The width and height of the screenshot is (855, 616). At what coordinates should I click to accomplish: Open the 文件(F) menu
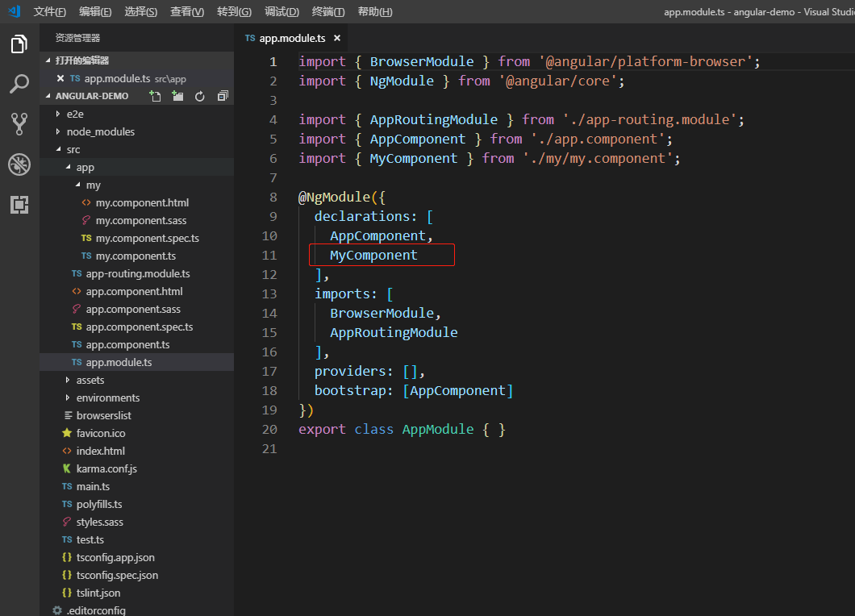pyautogui.click(x=50, y=11)
